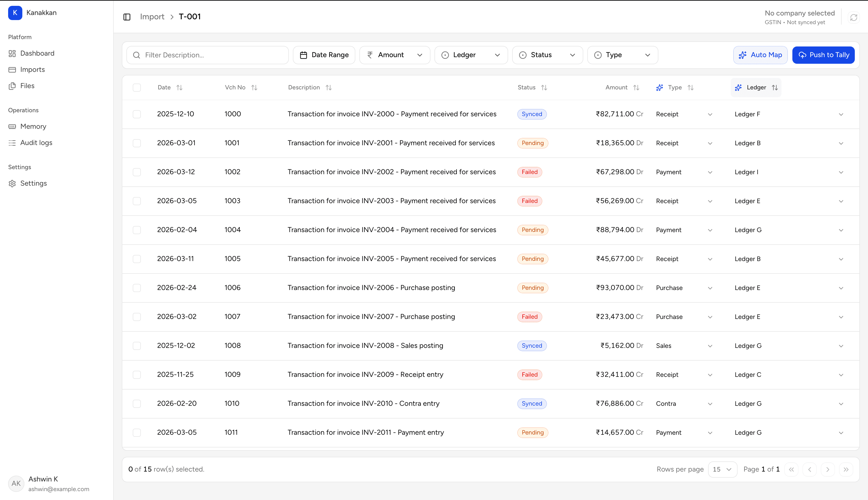Image resolution: width=868 pixels, height=500 pixels.
Task: Check the row for voucher 1008
Action: click(137, 346)
